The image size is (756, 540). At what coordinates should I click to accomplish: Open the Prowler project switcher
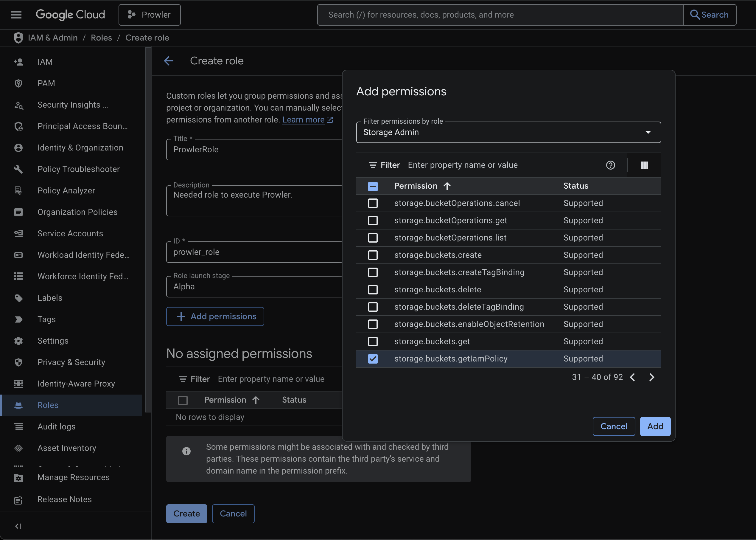(149, 15)
